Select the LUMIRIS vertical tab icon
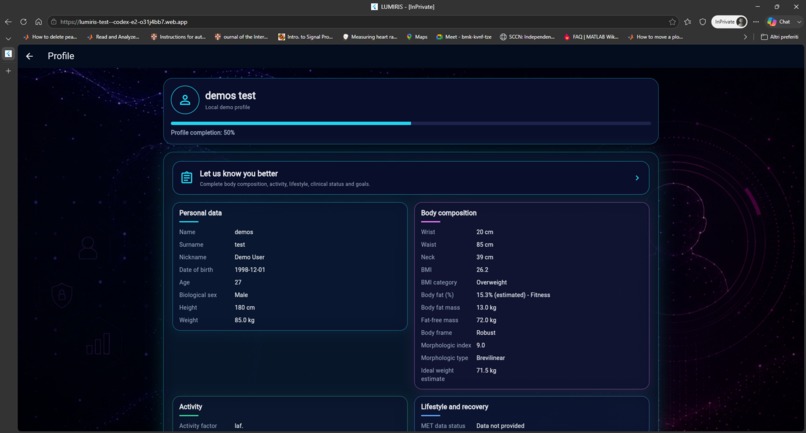The height and width of the screenshot is (433, 806). (x=8, y=53)
